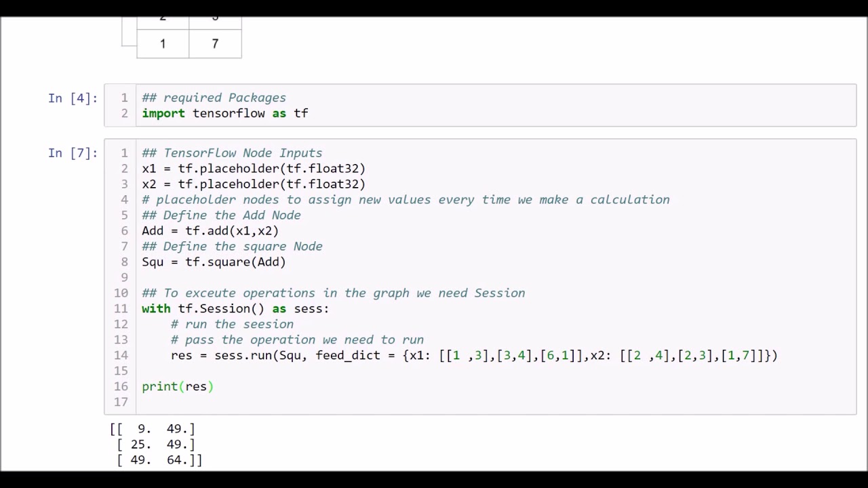
Task: Click the 'res = sess.run(Squ, feed_dict' line
Action: pyautogui.click(x=475, y=355)
